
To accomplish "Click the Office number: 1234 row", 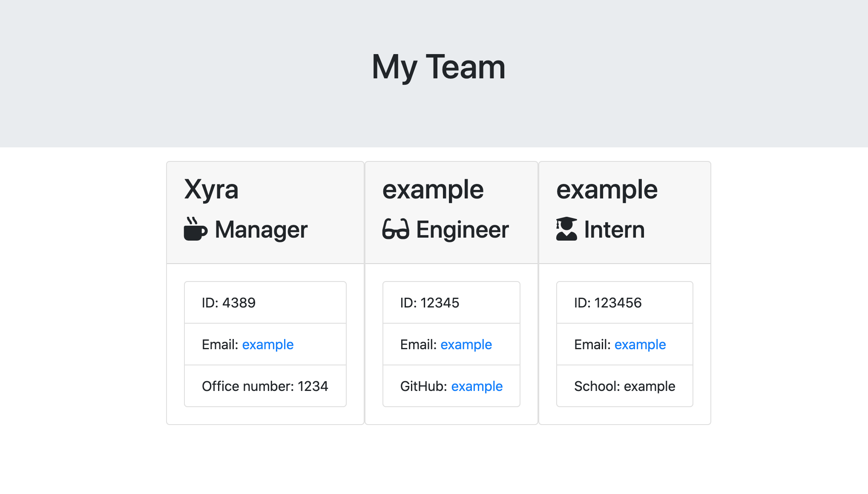I will [265, 386].
